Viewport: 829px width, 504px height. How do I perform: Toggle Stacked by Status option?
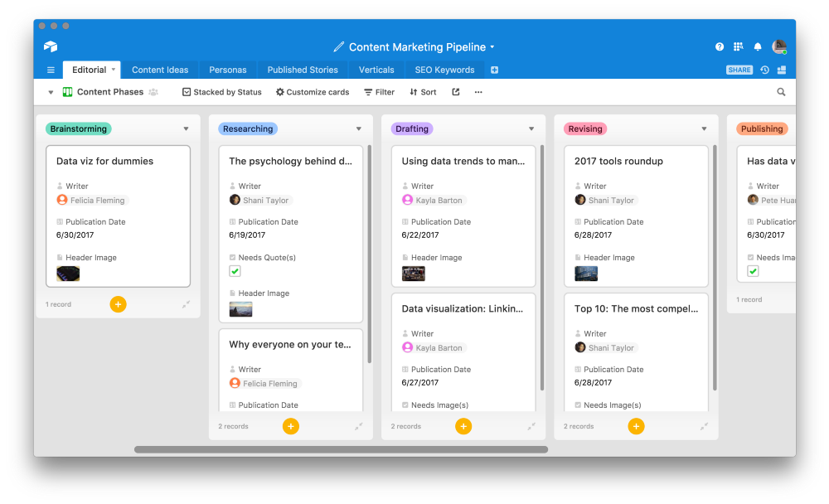click(x=221, y=92)
